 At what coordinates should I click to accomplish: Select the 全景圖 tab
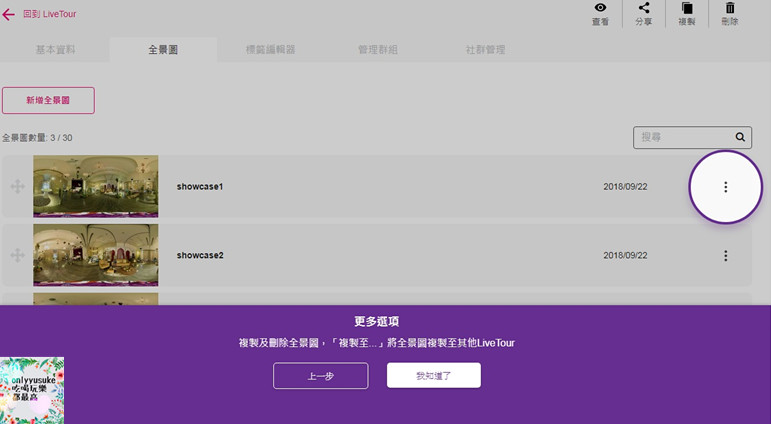[163, 50]
